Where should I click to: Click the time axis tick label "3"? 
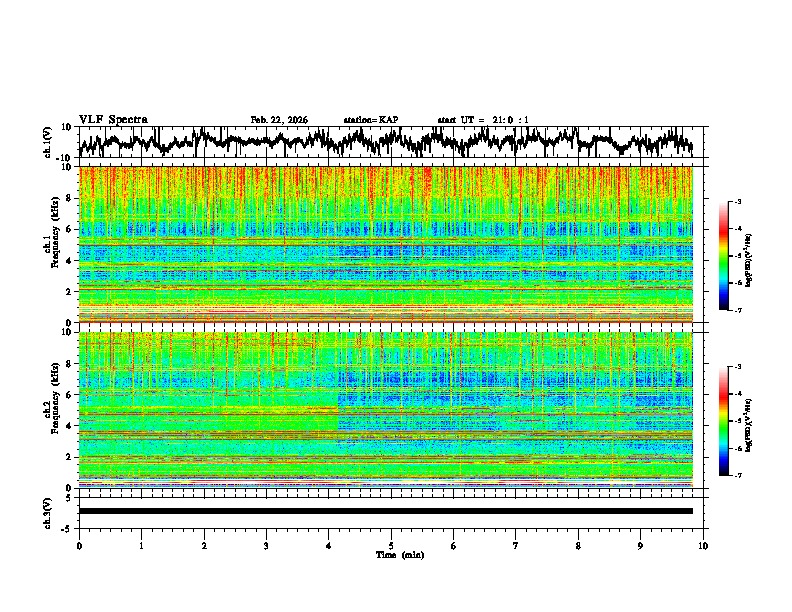(266, 546)
